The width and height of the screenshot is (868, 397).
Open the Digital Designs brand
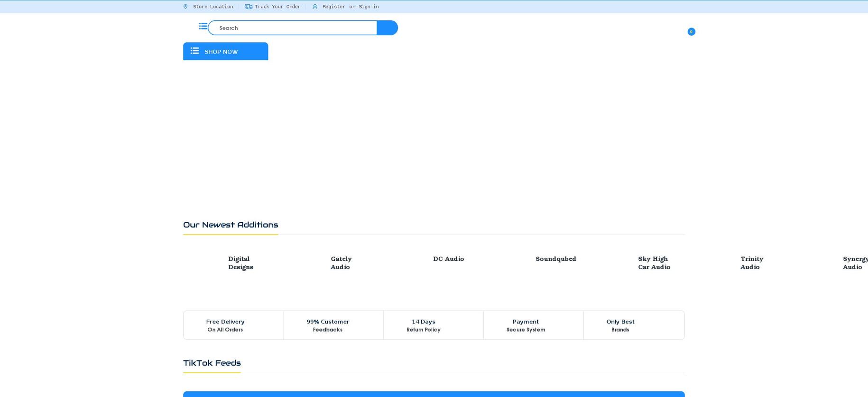[240, 263]
